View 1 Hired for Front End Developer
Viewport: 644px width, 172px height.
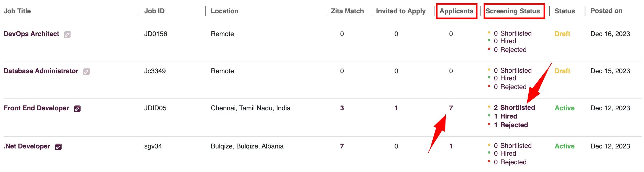click(506, 116)
